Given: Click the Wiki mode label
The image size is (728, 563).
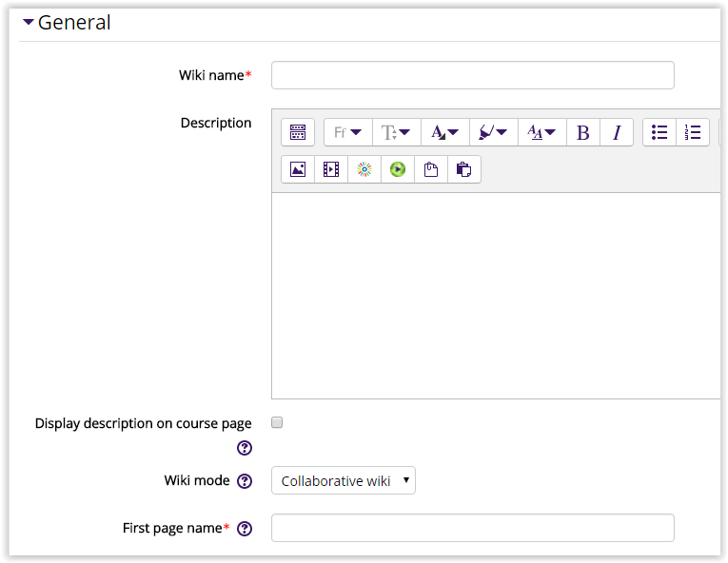Looking at the screenshot, I should pos(197,480).
